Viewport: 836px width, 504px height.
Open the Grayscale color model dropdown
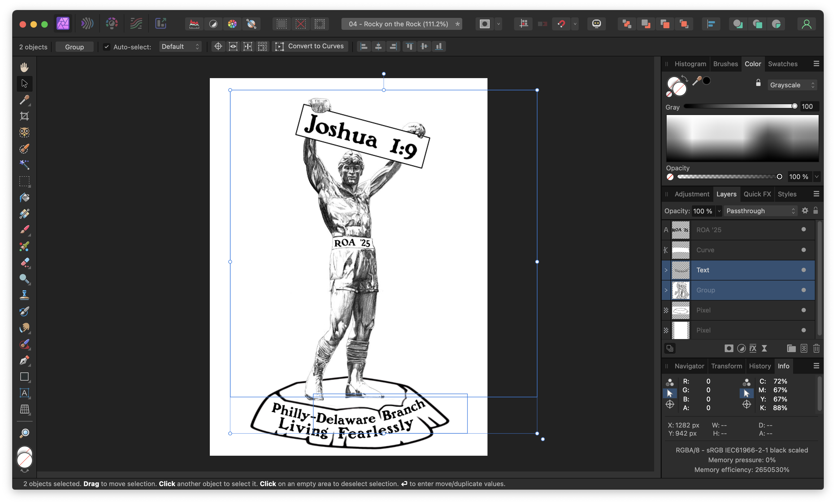(792, 85)
